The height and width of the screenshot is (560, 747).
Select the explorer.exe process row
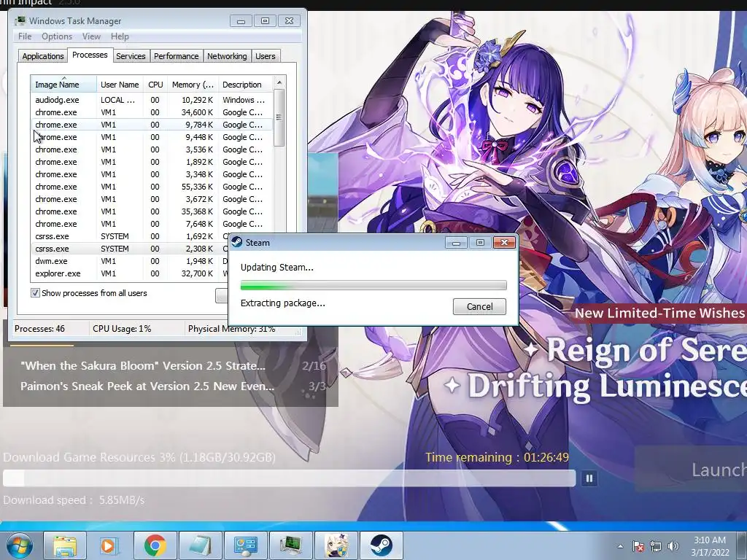coord(130,273)
